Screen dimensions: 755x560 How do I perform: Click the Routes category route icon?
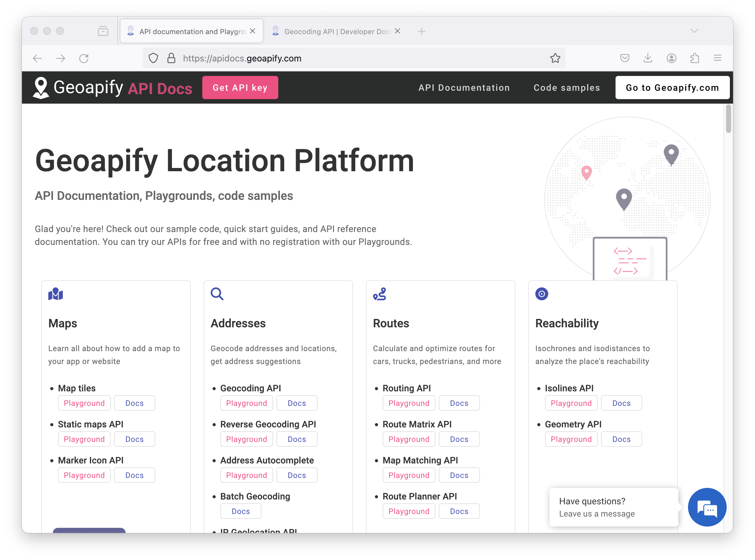pos(379,294)
